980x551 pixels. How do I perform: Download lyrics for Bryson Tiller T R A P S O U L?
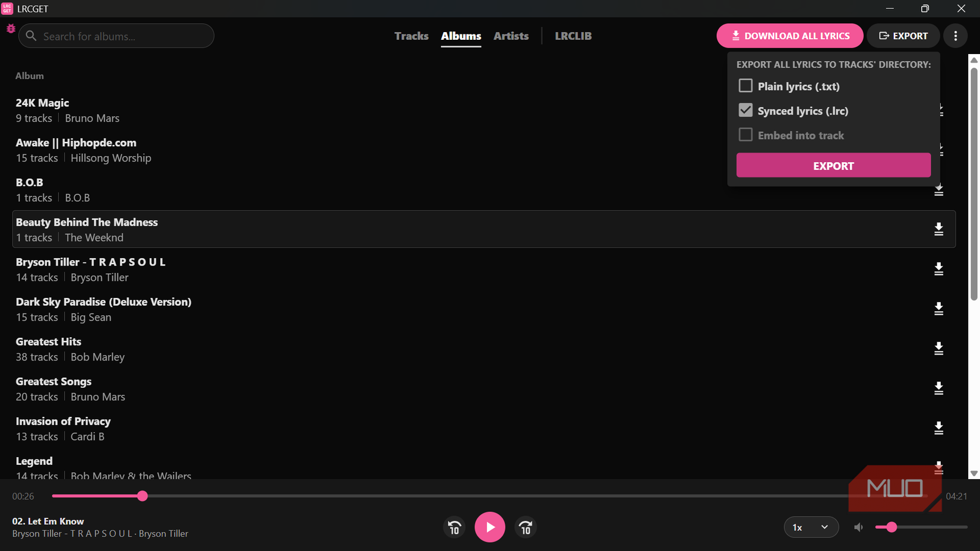(x=938, y=269)
